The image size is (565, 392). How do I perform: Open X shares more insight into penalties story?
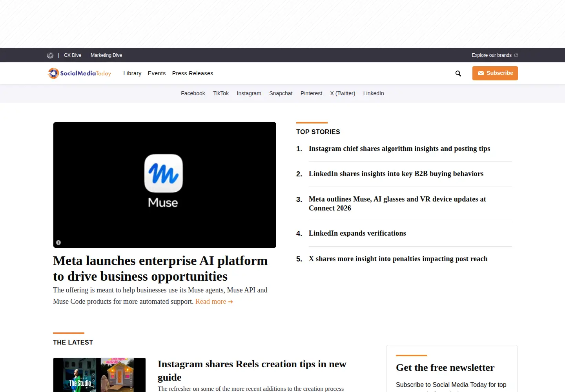coord(398,259)
